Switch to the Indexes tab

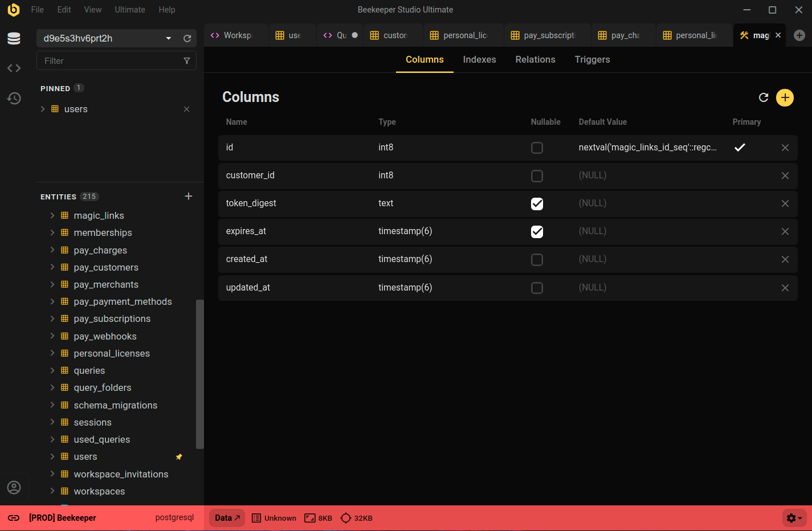coord(479,60)
